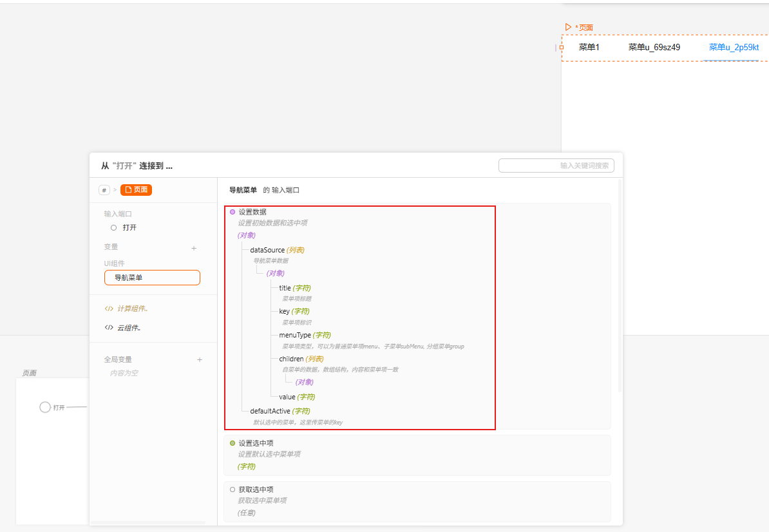This screenshot has height=532, width=769.
Task: Click the blue 菜单u_2p59kt link
Action: 734,47
